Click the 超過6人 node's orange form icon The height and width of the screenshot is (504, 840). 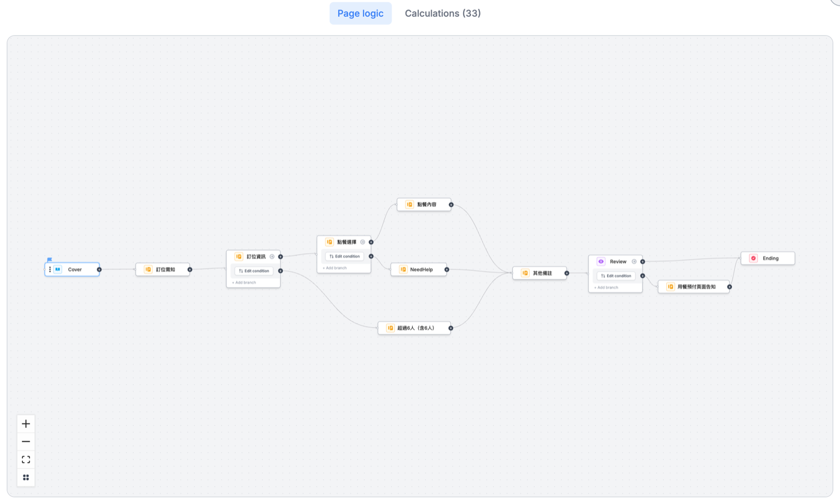point(390,328)
